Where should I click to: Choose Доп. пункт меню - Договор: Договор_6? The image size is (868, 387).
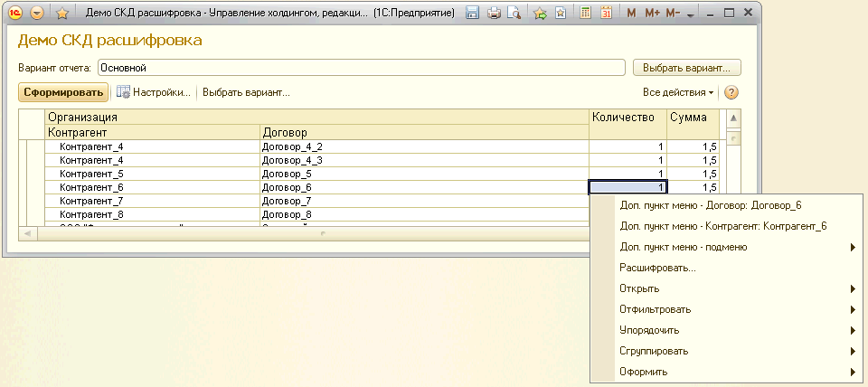711,204
